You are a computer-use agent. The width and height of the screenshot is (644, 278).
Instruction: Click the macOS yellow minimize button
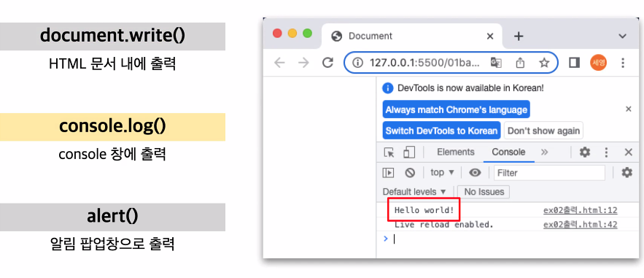pos(292,34)
